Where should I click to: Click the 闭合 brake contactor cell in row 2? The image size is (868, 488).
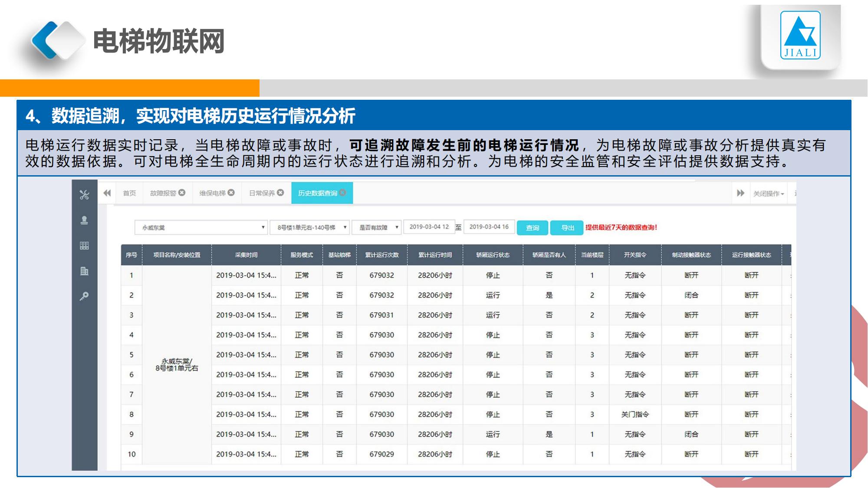691,295
